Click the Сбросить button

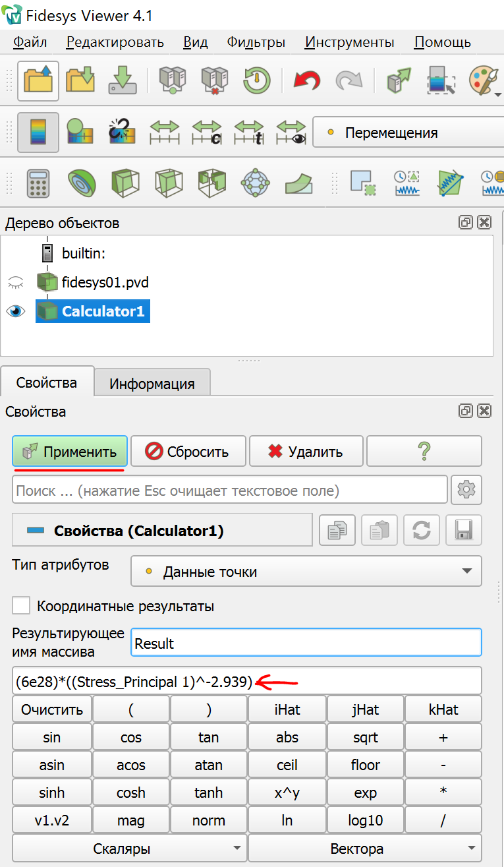tap(188, 452)
